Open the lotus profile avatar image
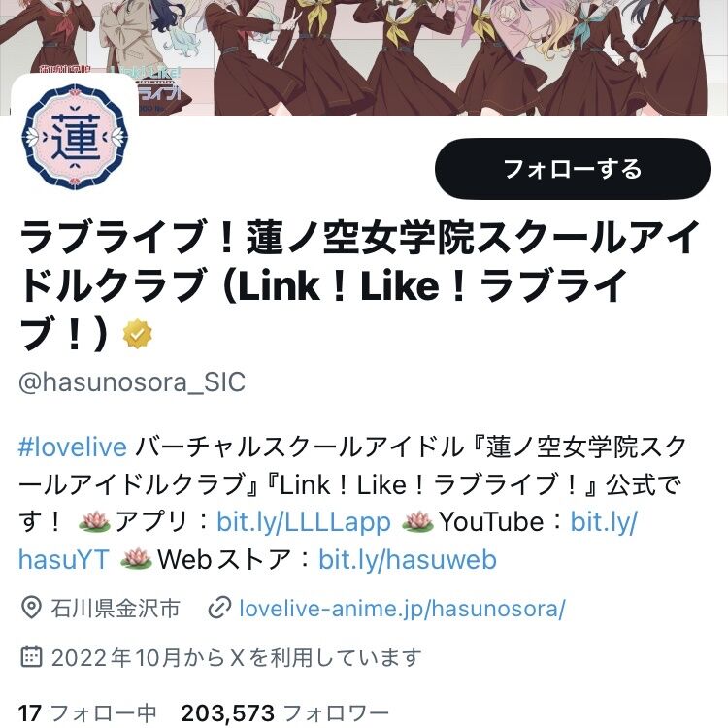728x728 pixels. click(75, 137)
